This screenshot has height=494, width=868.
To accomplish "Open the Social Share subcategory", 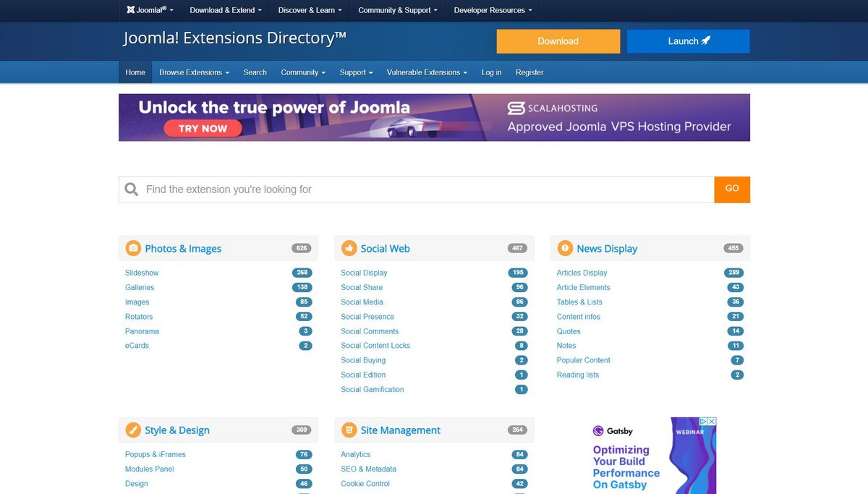I will [x=362, y=287].
